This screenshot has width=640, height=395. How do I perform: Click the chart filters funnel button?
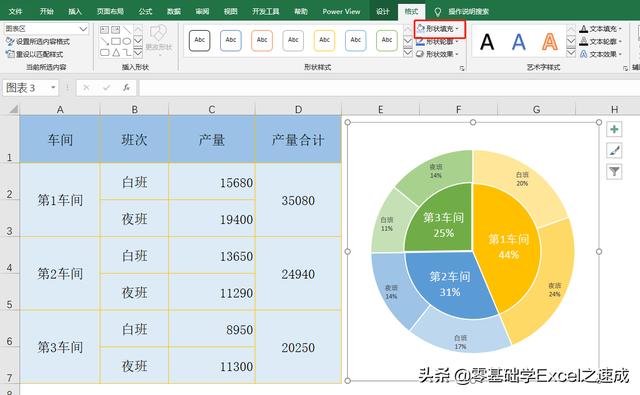614,172
